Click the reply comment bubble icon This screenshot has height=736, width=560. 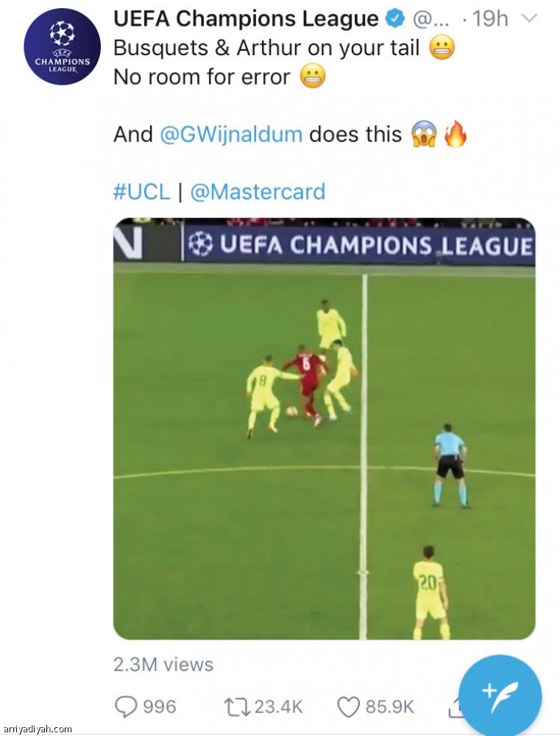point(126,707)
